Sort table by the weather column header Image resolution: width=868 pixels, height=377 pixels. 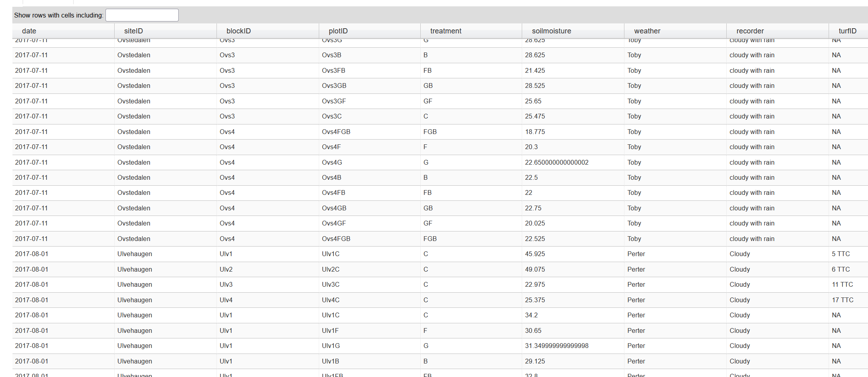point(647,31)
